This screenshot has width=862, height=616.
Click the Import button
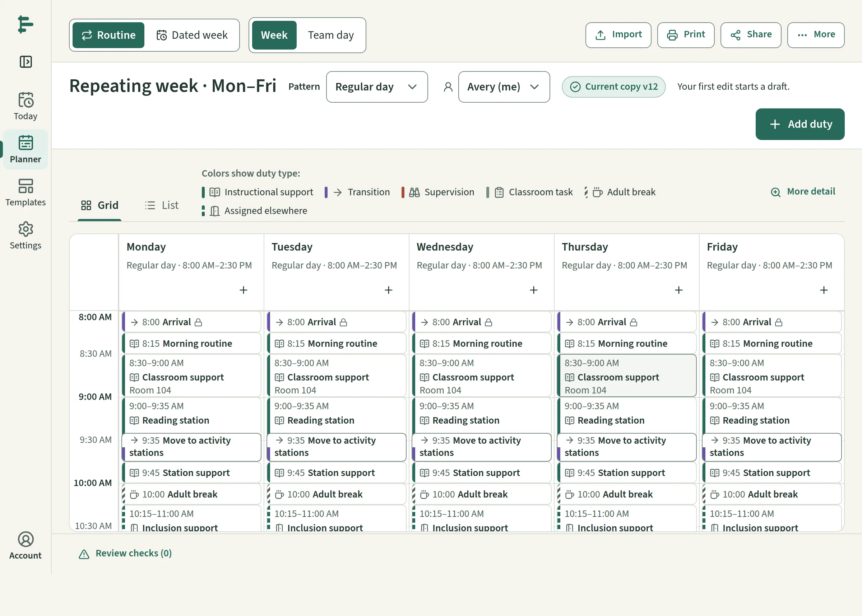(x=618, y=35)
